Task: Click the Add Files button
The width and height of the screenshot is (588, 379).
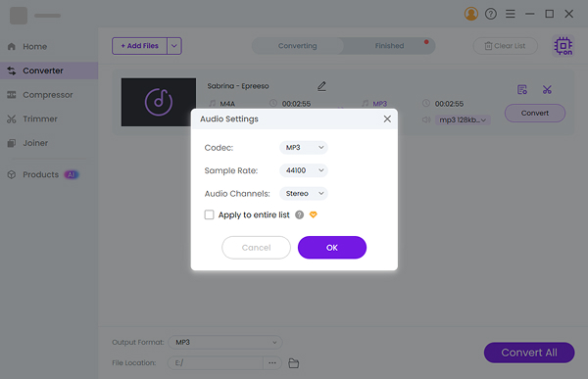Action: click(139, 46)
